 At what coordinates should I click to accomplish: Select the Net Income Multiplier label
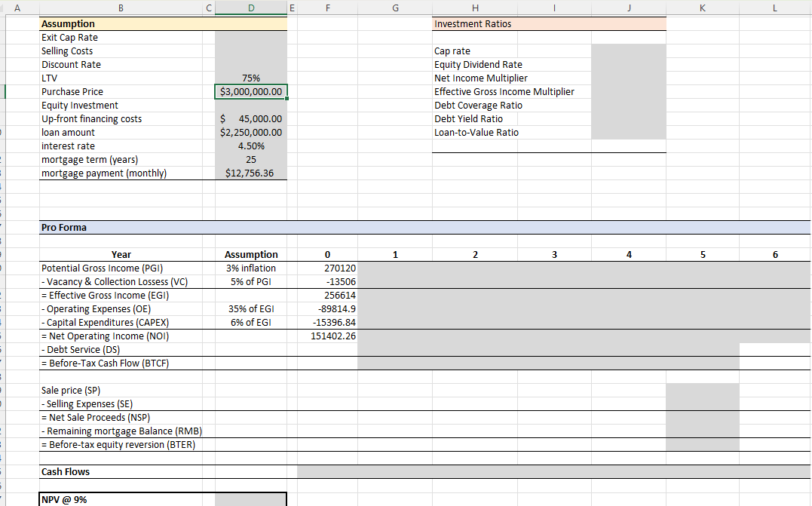(480, 78)
